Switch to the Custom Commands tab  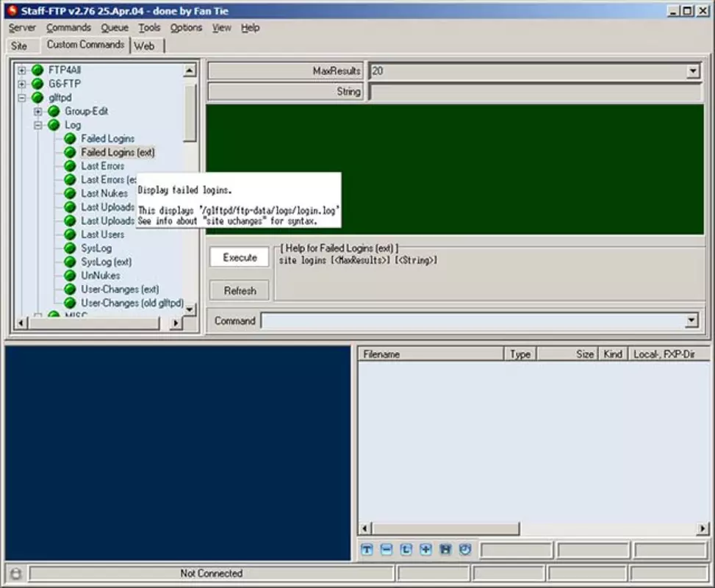click(x=85, y=44)
